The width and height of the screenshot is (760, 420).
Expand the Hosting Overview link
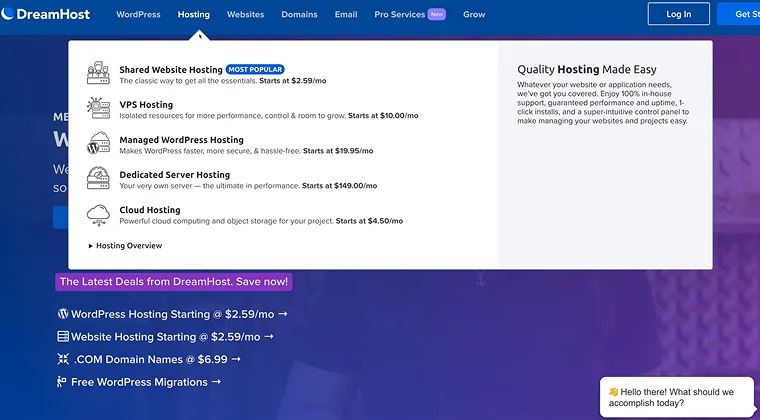(126, 246)
